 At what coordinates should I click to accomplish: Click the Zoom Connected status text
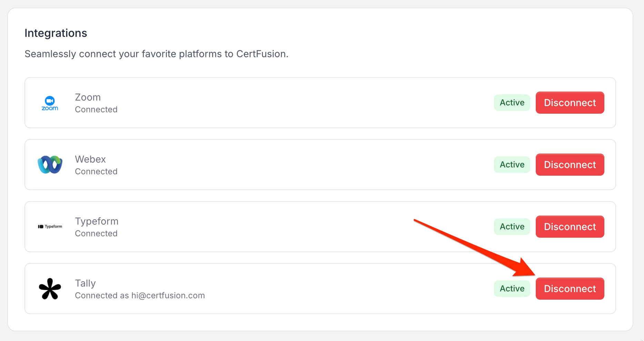[96, 110]
